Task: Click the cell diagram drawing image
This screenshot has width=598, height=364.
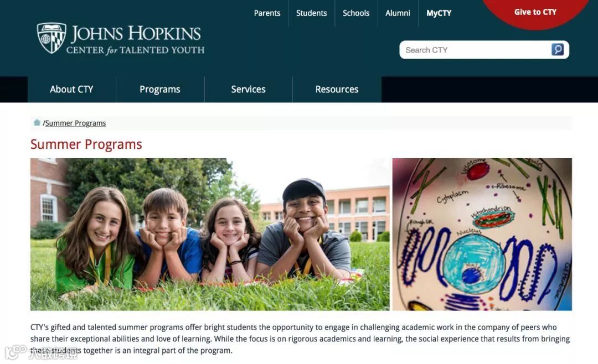Action: [482, 235]
